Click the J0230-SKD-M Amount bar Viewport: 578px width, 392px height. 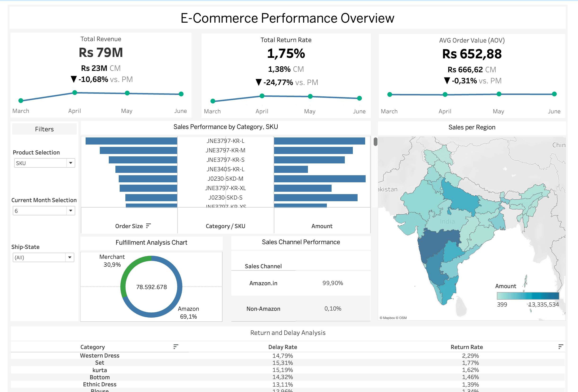coord(320,179)
